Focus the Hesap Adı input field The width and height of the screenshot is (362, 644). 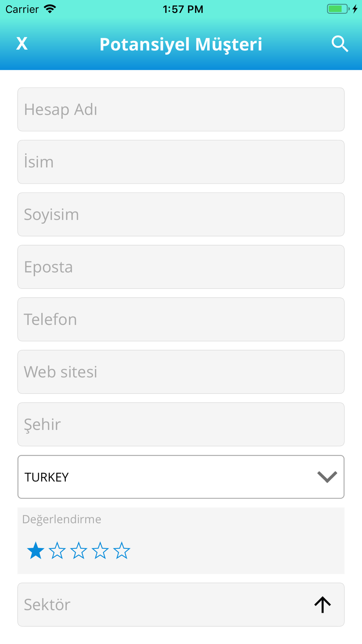tap(181, 109)
